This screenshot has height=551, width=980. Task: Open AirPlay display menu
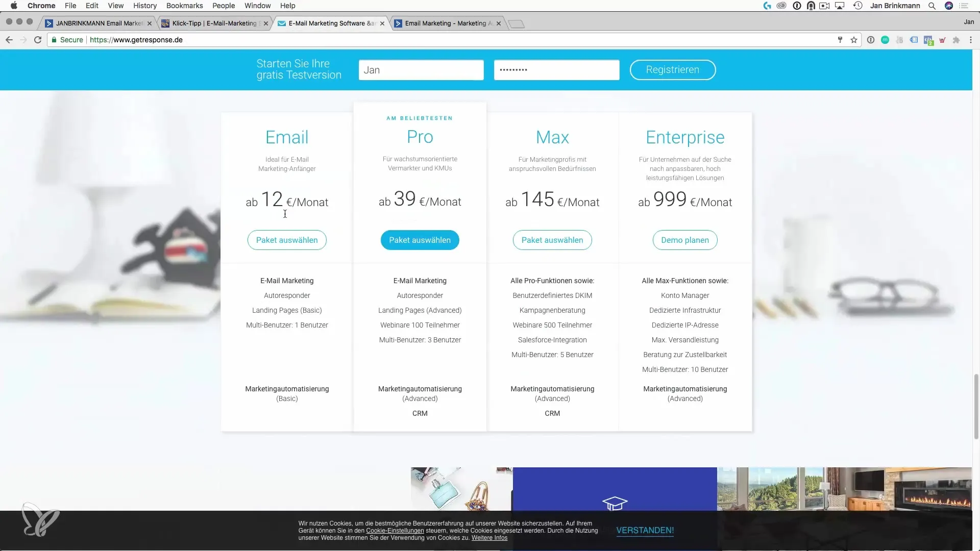click(840, 6)
